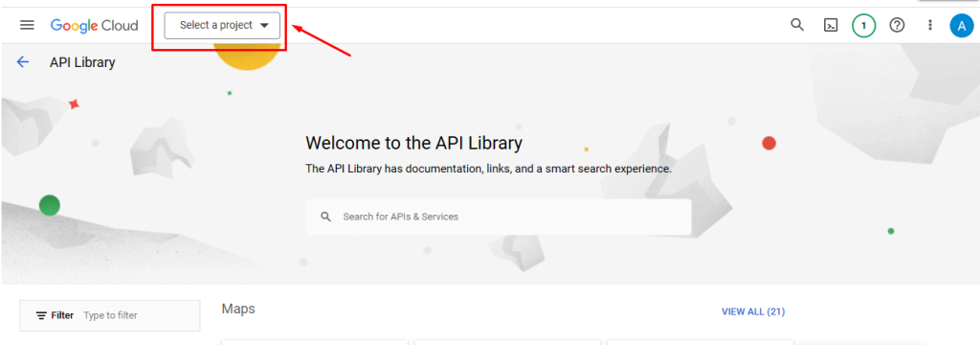Activate Cloud Shell terminal icon
Image resolution: width=980 pixels, height=345 pixels.
coord(831,26)
